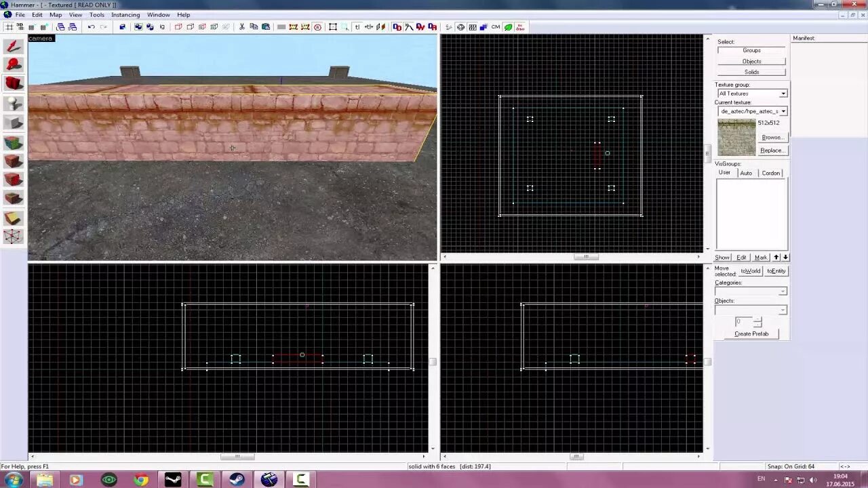Viewport: 868px width, 488px height.
Task: Select the Toggle Texture Application tool
Action: tap(14, 142)
